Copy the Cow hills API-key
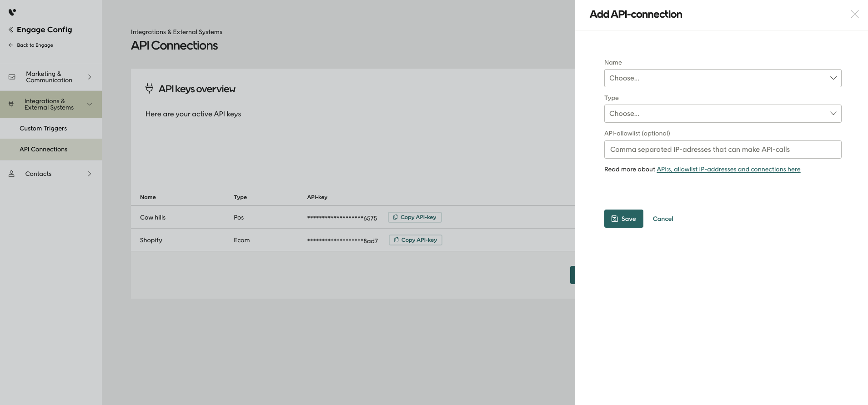The height and width of the screenshot is (405, 868). pos(414,217)
